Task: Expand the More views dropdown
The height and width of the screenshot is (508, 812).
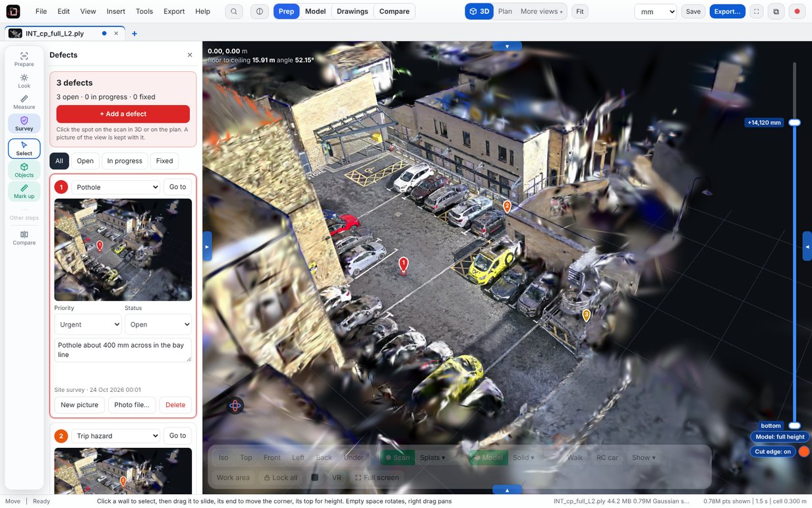Action: (x=542, y=11)
